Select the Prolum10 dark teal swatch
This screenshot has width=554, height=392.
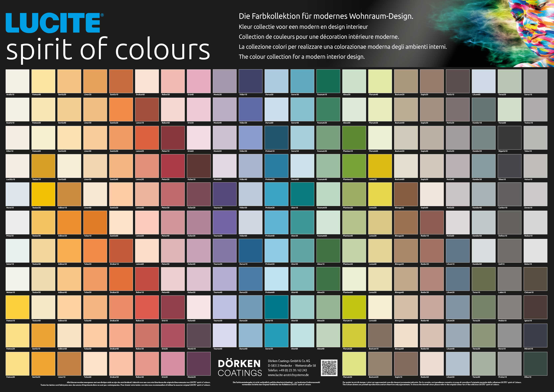click(x=276, y=138)
